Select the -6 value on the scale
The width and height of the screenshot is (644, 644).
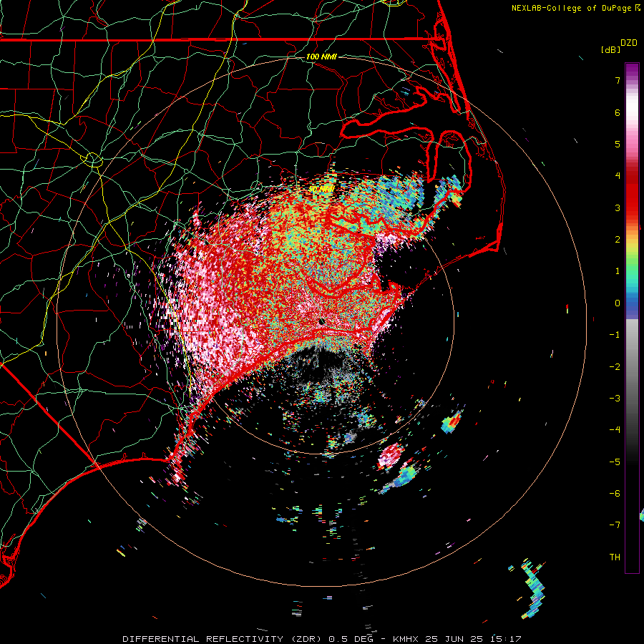coord(615,494)
